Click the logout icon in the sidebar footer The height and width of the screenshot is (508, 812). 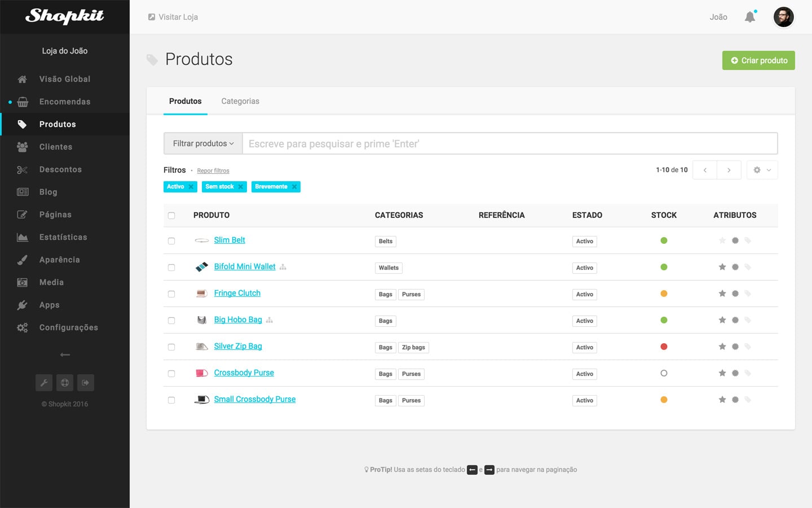pos(85,383)
